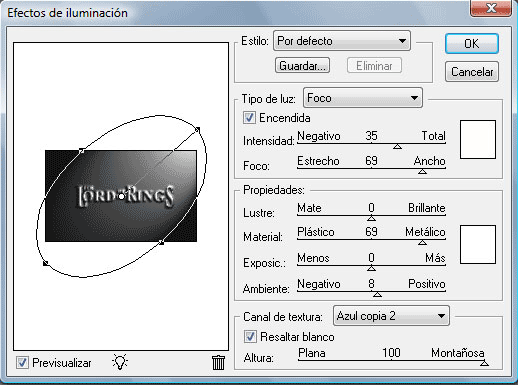Uncheck the Previsualizar checkbox
Viewport: 518px width, 385px height.
coord(22,362)
